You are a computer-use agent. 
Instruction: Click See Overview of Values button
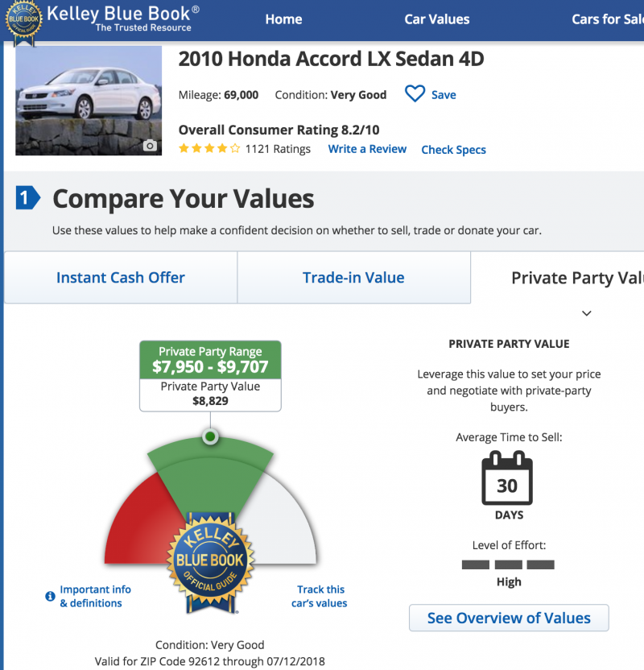509,618
